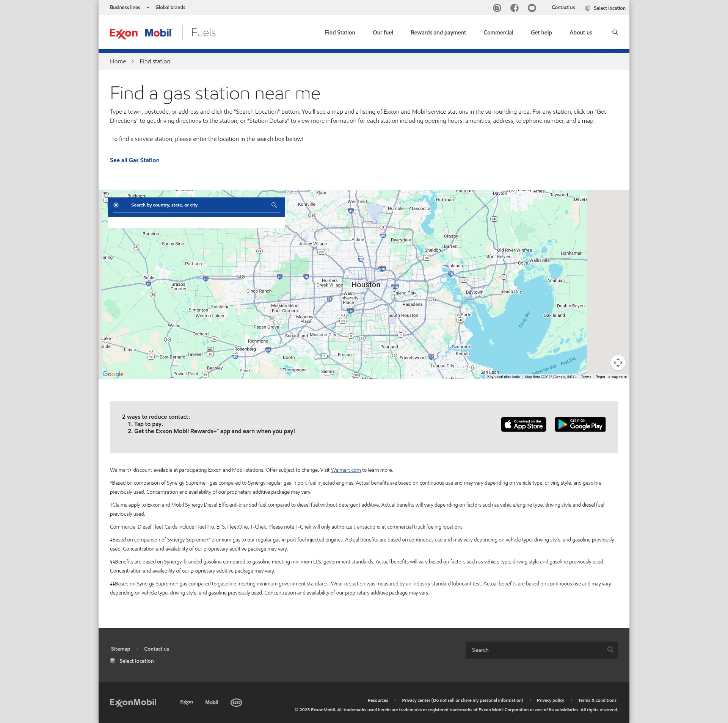Click the Esso brand logo in footer

236,702
